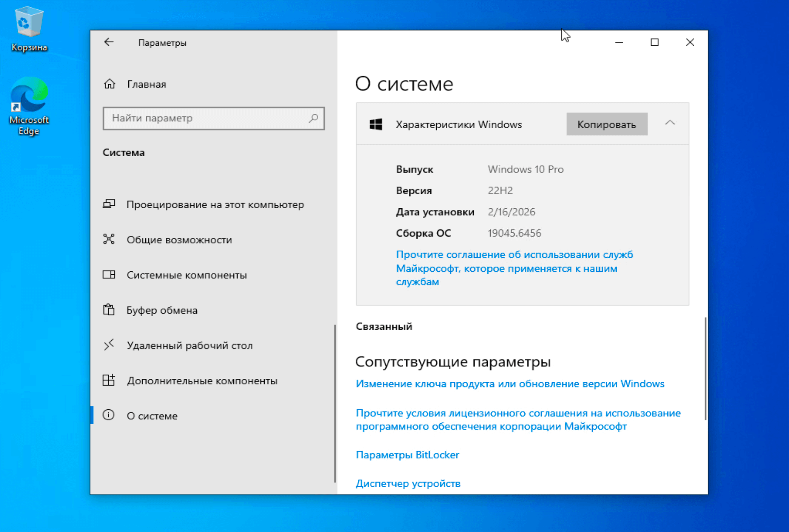Select Удаленный рабочий стол
The image size is (789, 532).
pos(189,345)
